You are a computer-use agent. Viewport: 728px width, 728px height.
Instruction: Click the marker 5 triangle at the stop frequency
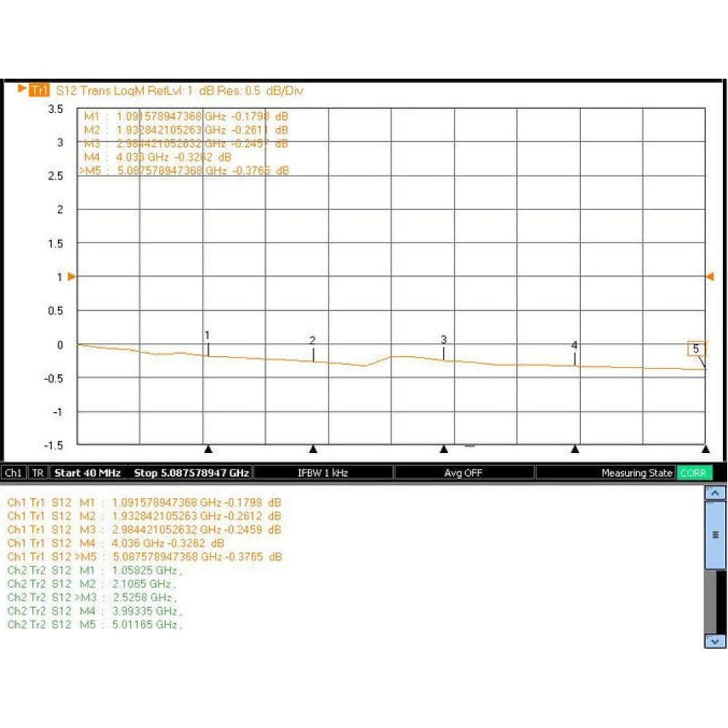click(x=705, y=449)
